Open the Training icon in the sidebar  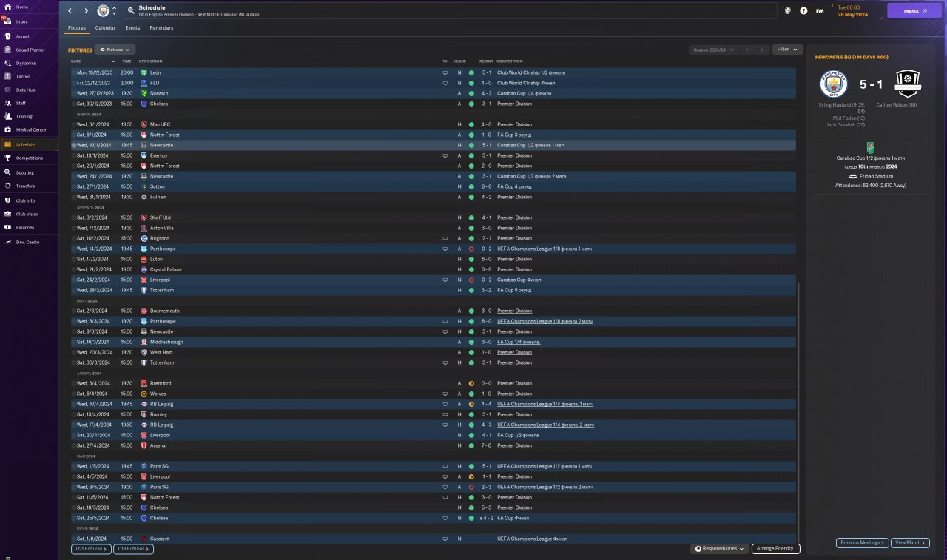pos(8,116)
